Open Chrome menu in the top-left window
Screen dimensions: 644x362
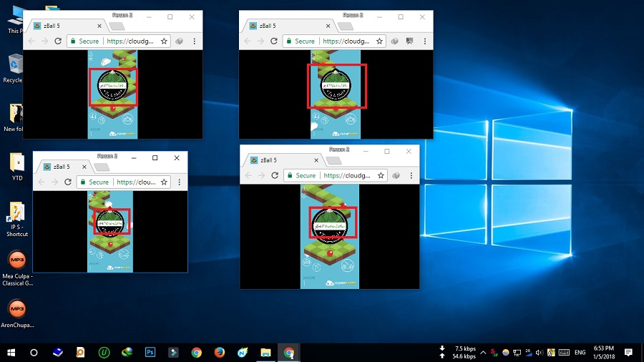pos(193,41)
